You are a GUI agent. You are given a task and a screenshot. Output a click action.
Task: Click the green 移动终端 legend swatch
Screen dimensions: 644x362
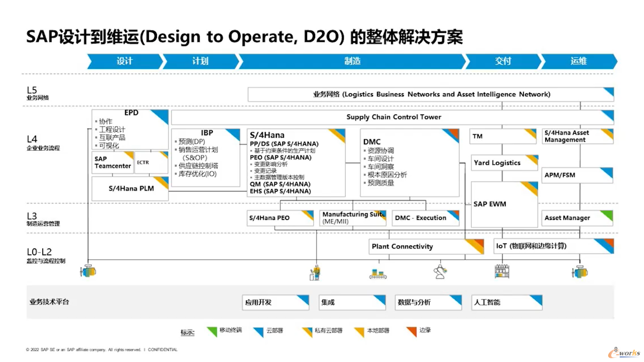[212, 331]
